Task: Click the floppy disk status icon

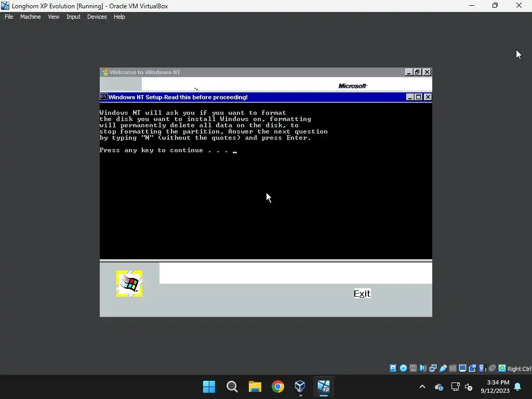Action: [x=413, y=368]
